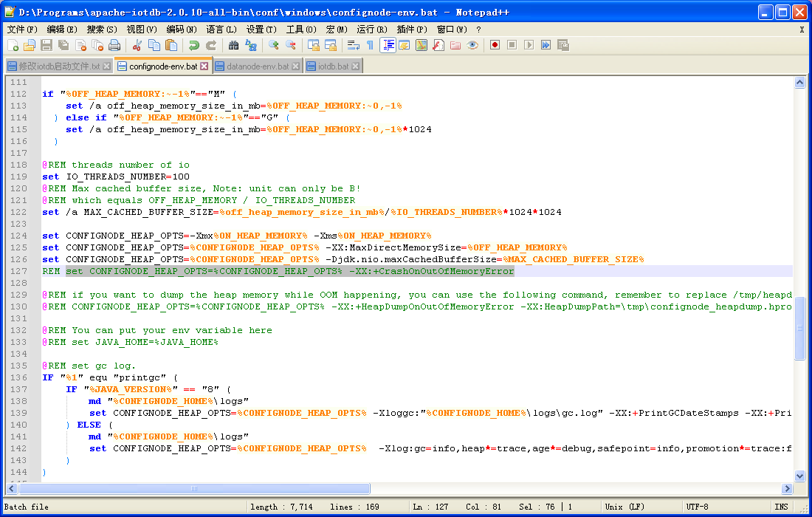
Task: Click the Save All icon
Action: point(63,46)
